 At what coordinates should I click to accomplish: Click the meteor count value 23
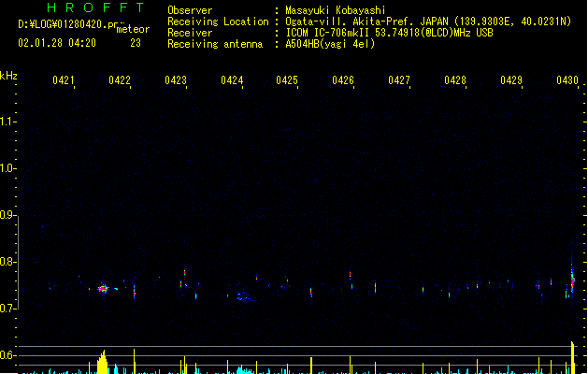136,43
